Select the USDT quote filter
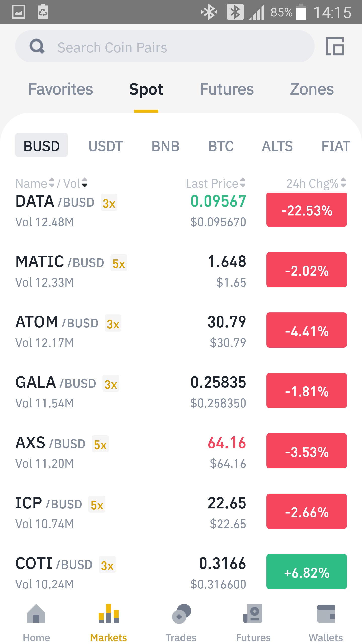This screenshot has height=644, width=362. 106,146
